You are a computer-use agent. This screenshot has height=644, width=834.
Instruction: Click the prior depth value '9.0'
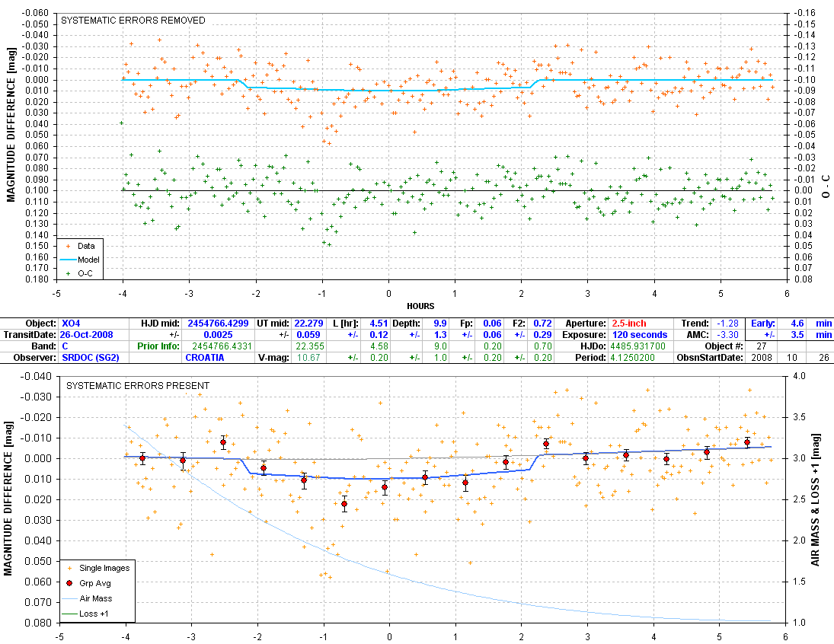pyautogui.click(x=440, y=346)
